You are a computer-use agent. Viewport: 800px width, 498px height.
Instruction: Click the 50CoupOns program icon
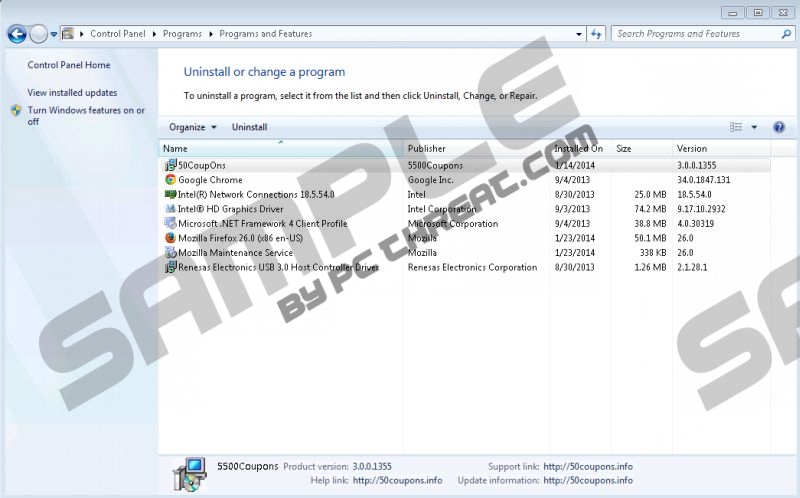point(170,165)
